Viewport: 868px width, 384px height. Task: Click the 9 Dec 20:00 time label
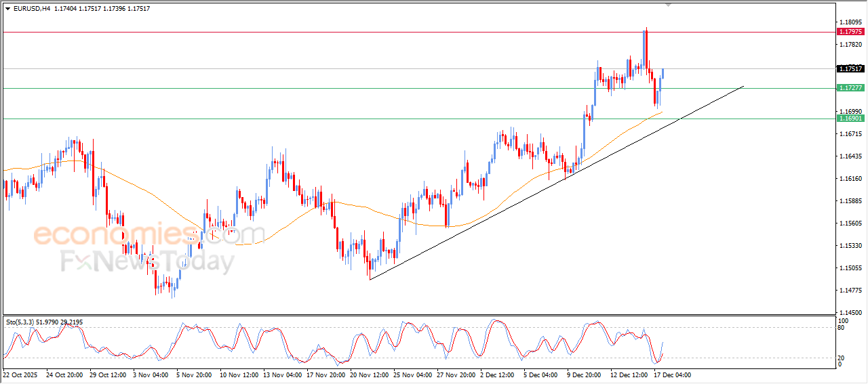(x=585, y=375)
